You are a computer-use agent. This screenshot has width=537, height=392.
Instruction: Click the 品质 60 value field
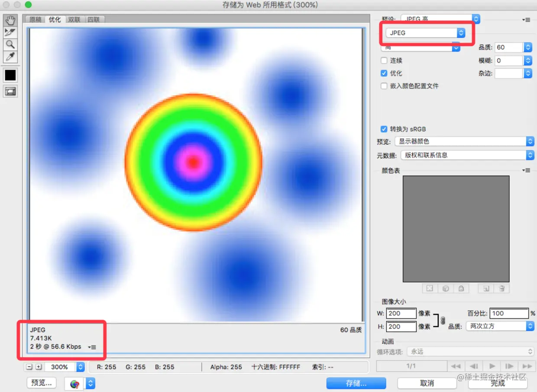[x=508, y=48]
